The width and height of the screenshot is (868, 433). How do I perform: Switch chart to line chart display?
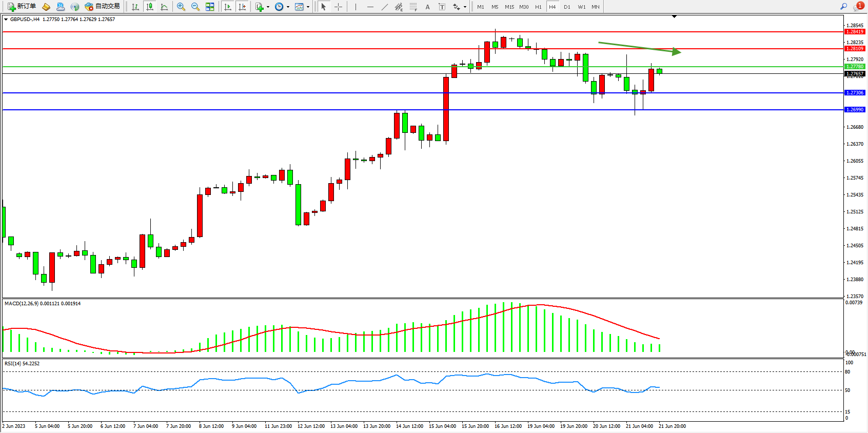point(164,7)
